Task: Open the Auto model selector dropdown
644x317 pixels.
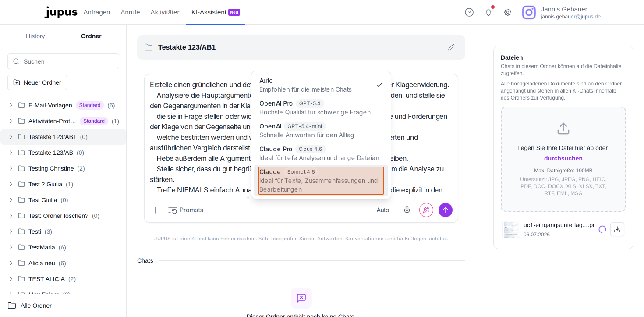Action: tap(383, 210)
